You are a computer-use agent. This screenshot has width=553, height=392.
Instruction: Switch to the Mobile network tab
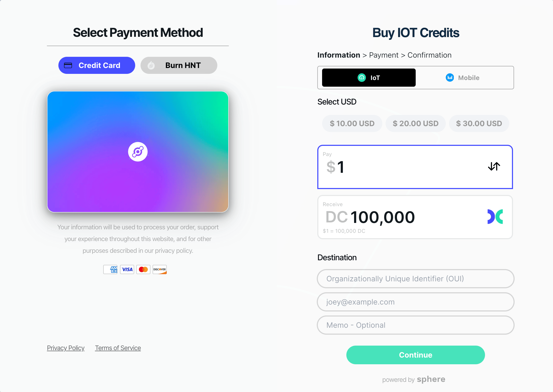(463, 78)
